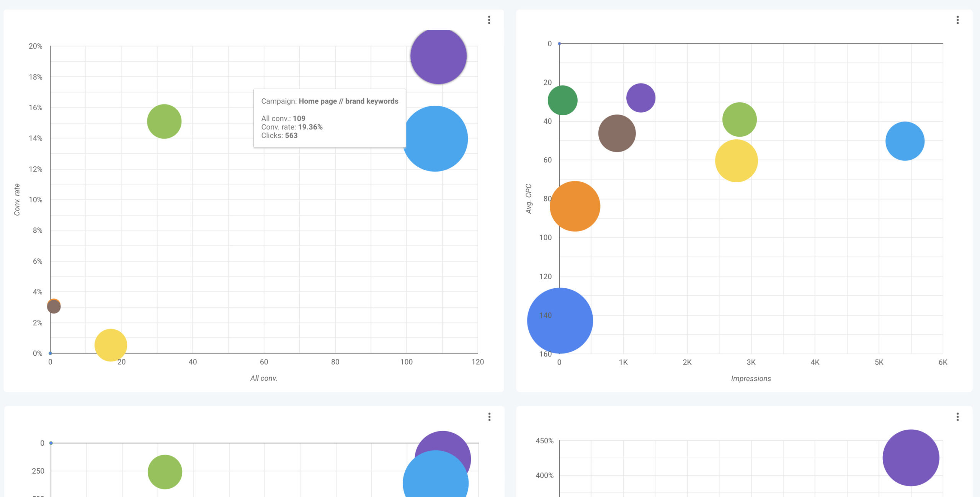Open the bottom-left chart's three-dot options
Viewport: 980px width, 497px height.
pos(489,417)
